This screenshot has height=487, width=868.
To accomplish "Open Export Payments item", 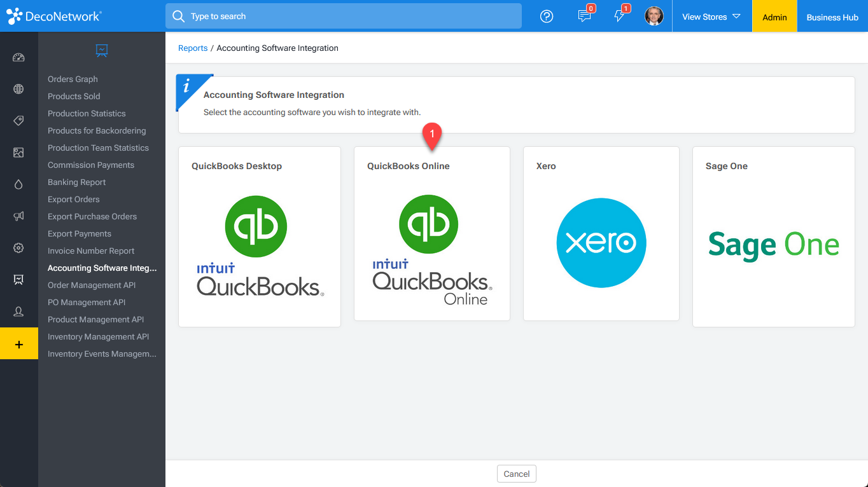I will (x=80, y=233).
